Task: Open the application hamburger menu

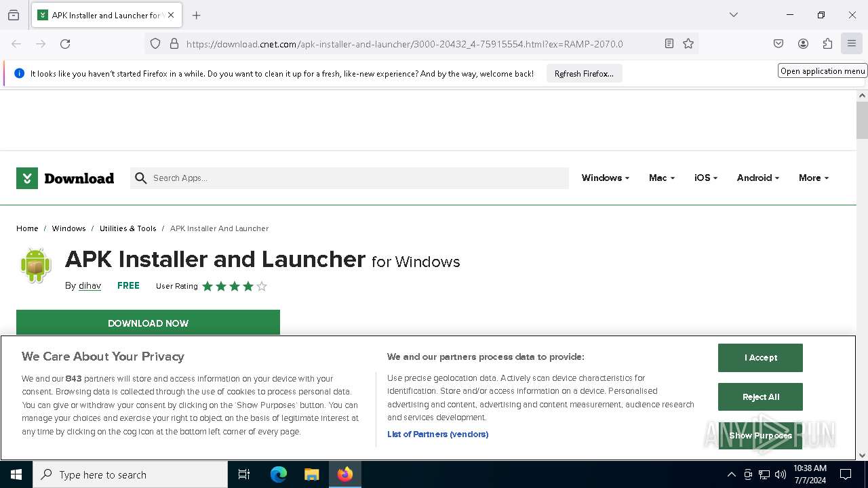Action: (852, 44)
